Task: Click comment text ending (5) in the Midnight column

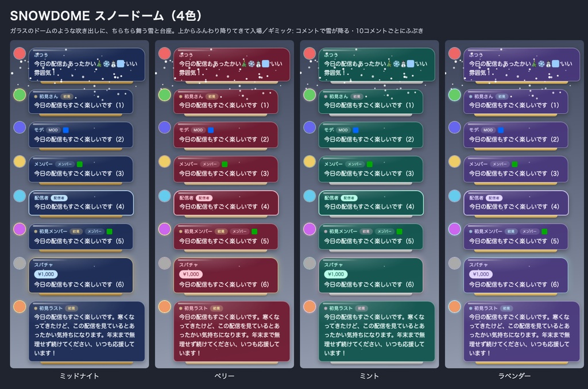Action: (x=79, y=241)
